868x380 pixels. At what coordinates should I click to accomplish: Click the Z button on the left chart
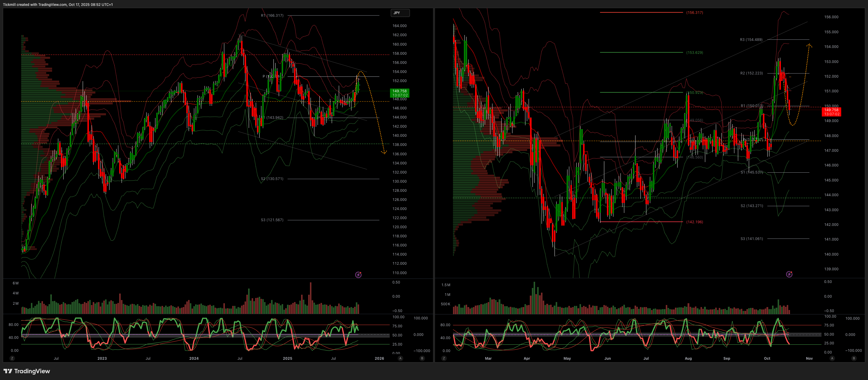(x=12, y=359)
